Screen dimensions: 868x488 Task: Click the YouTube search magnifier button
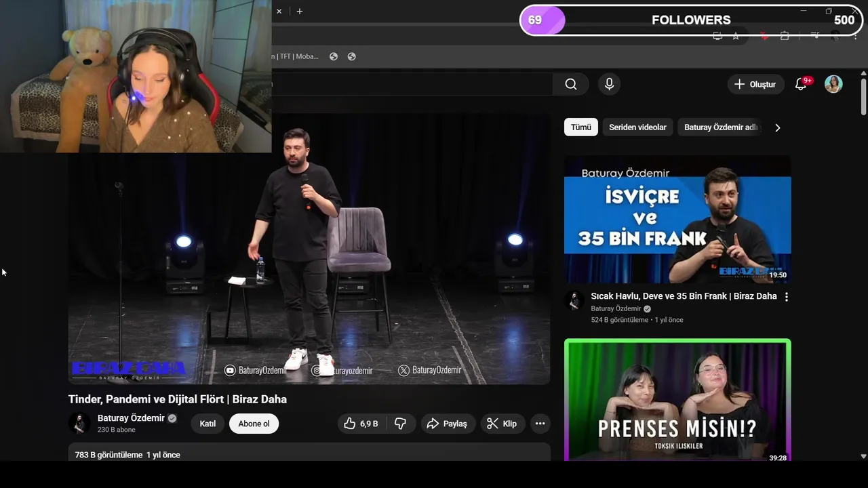[571, 84]
